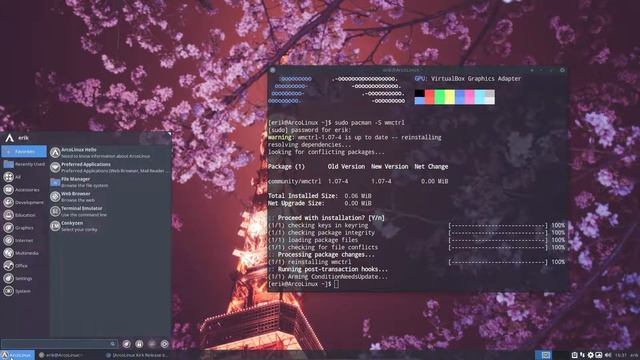
Task: Click the erik username in menu header
Action: pyautogui.click(x=23, y=138)
